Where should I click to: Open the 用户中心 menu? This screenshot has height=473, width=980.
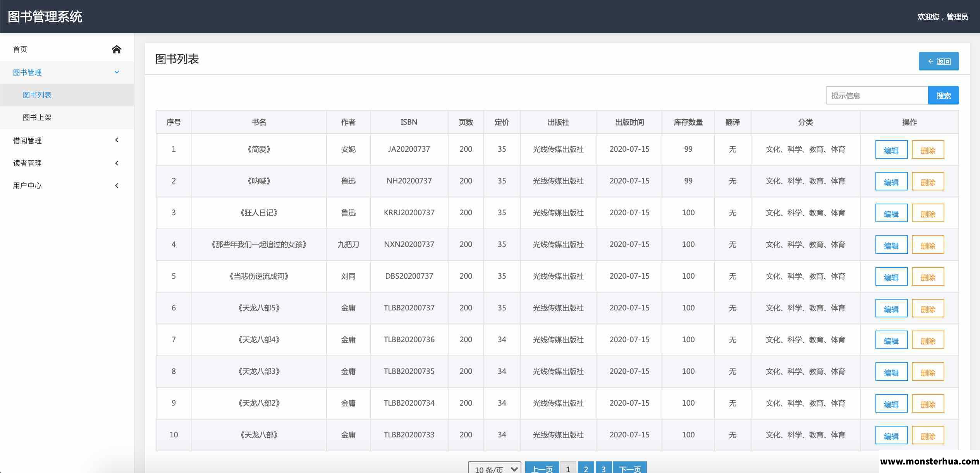pyautogui.click(x=67, y=185)
